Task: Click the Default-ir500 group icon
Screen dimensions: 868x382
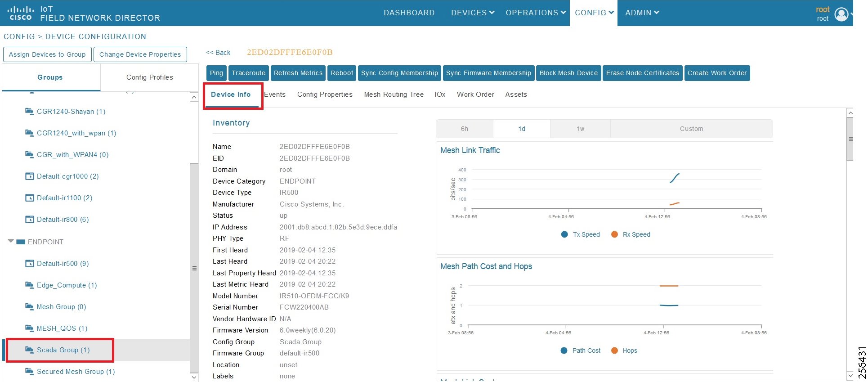Action: (x=30, y=263)
